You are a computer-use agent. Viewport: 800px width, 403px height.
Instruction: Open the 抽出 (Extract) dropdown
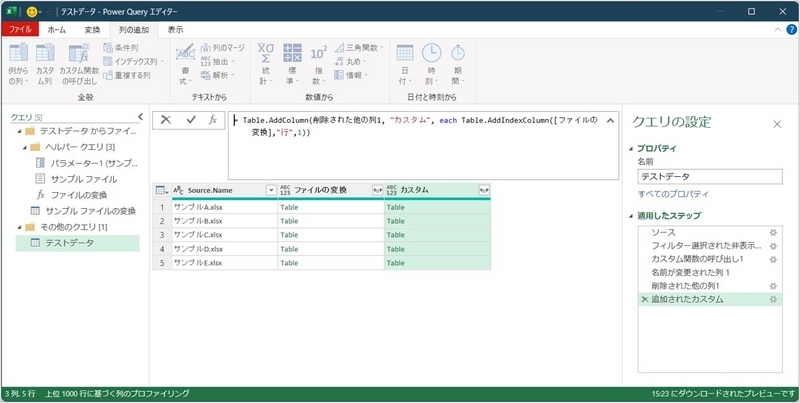(218, 62)
